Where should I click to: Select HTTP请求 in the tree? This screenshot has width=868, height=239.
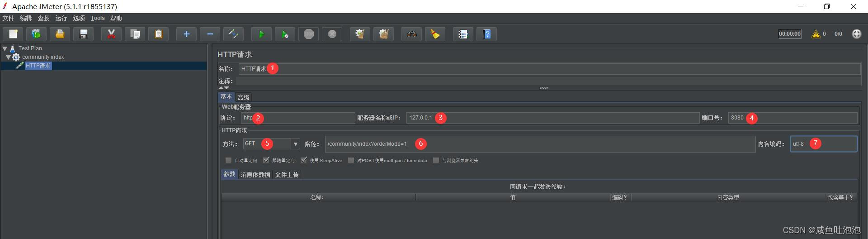(x=38, y=66)
